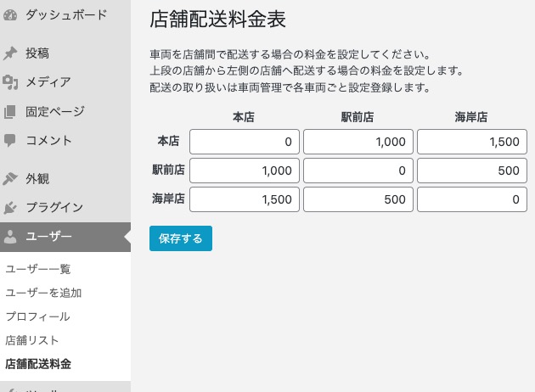
Task: Go to プロフィール submenu link
Action: (38, 316)
